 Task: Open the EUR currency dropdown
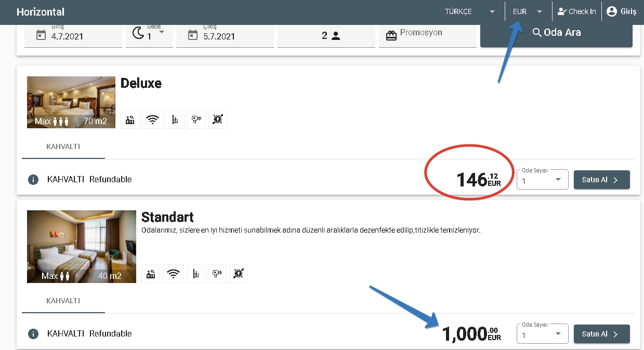(527, 11)
